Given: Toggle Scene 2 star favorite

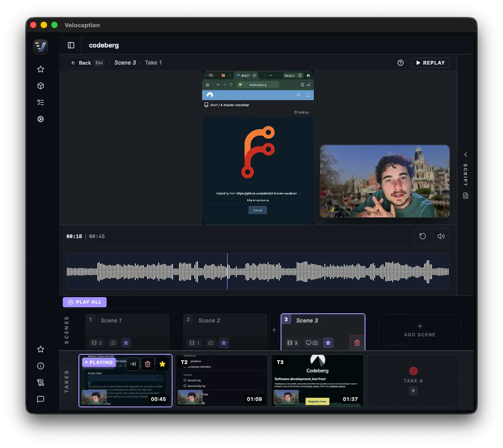Looking at the screenshot, I should (x=224, y=343).
